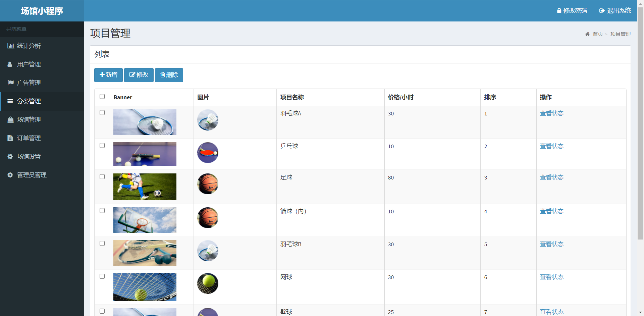Open 查看状态 link for 网球
Image resolution: width=644 pixels, height=316 pixels.
point(551,277)
